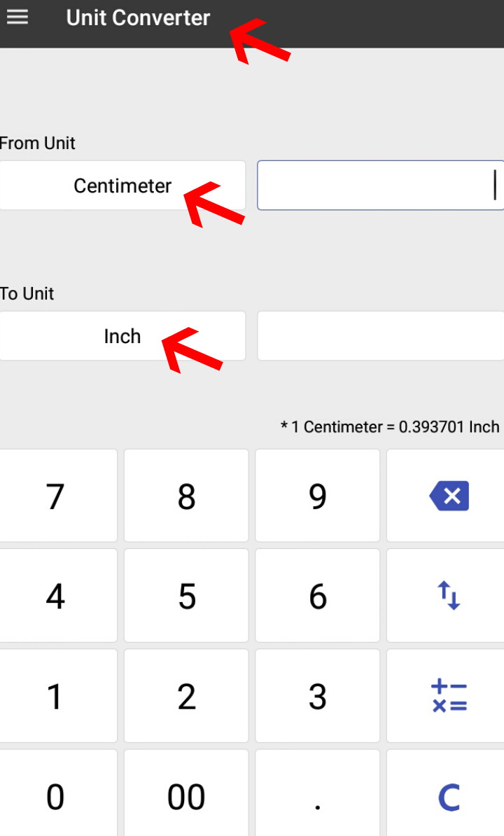The height and width of the screenshot is (836, 504).
Task: Open the Inch to-unit selector
Action: [x=122, y=336]
